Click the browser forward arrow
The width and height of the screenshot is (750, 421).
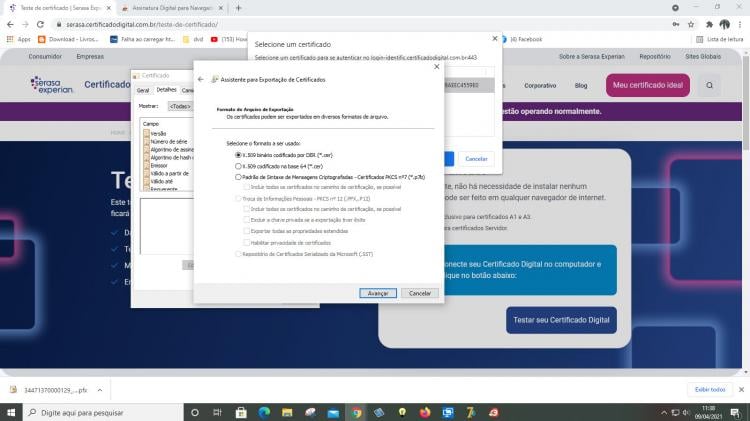[25, 24]
